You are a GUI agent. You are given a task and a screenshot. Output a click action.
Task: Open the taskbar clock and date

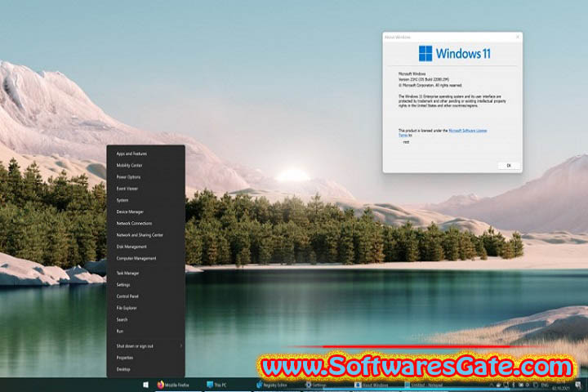[560, 386]
